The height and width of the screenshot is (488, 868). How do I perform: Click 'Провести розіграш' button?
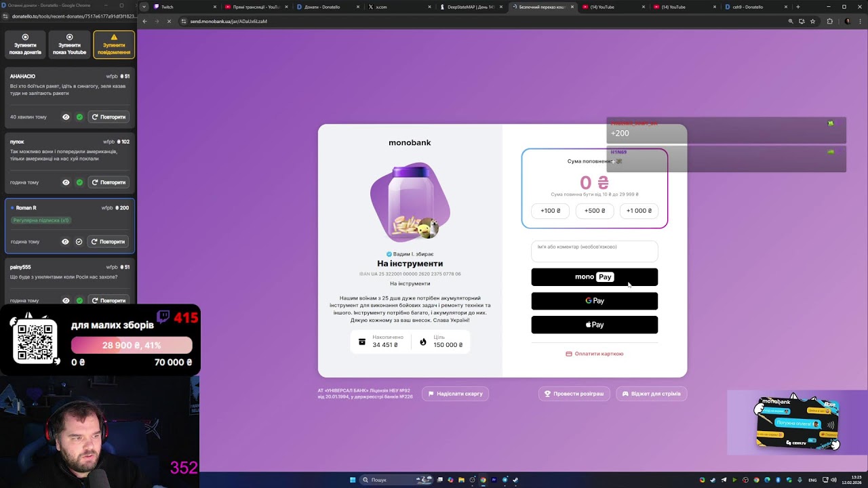coord(574,394)
